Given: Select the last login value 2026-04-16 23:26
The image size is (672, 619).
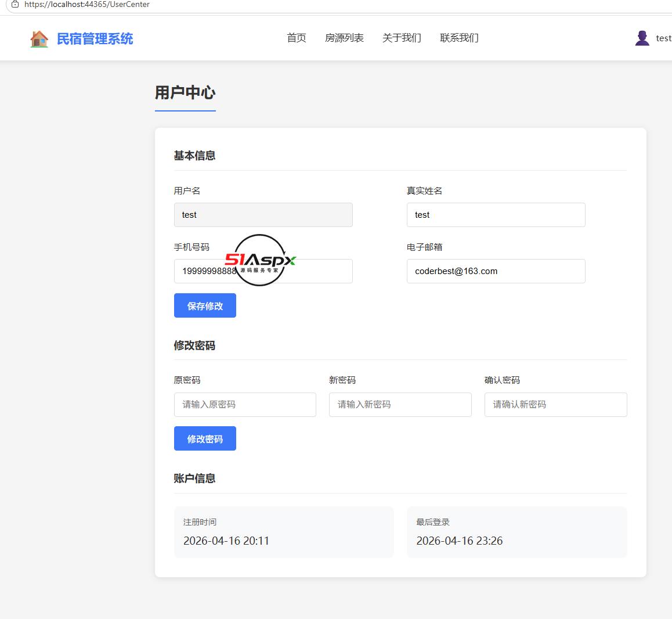Looking at the screenshot, I should (x=460, y=541).
